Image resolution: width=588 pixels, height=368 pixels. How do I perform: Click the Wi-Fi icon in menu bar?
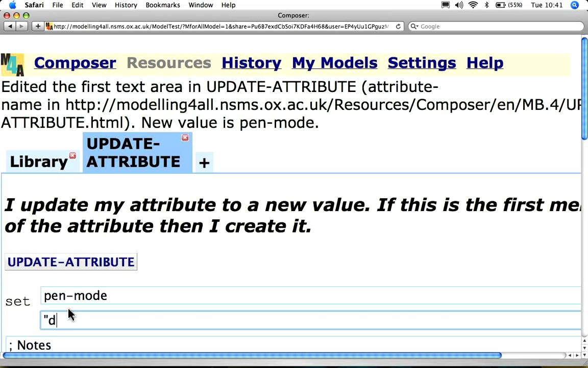coord(473,5)
